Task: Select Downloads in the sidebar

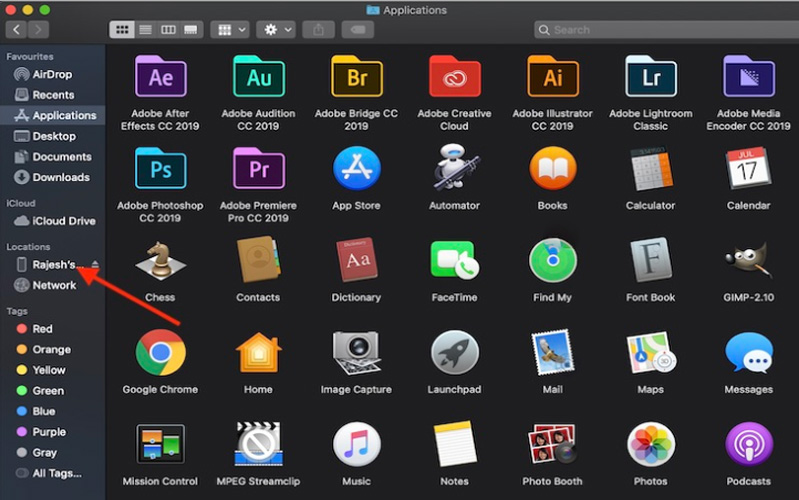Action: click(61, 177)
